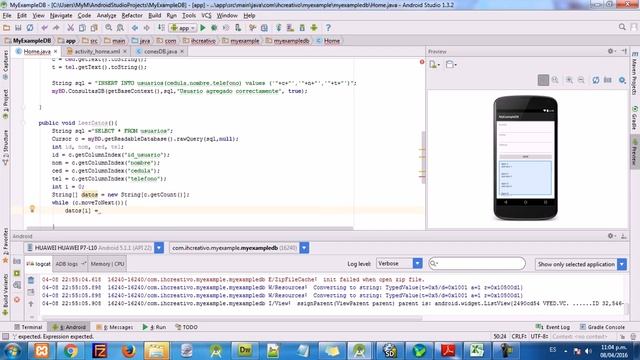The image size is (640, 360).
Task: Navigate forward with the right arrow icon
Action: coord(147,28)
